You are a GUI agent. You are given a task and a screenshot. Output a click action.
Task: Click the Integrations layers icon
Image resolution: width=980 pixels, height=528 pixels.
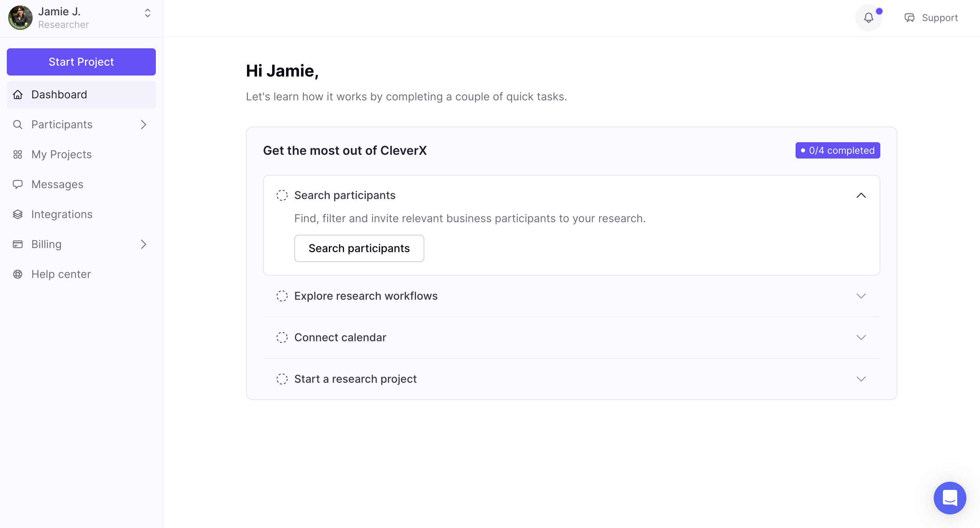point(17,214)
